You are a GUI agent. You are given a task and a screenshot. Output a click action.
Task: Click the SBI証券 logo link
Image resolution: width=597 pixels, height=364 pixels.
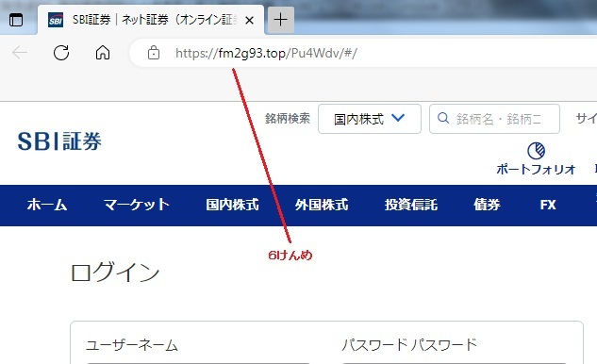[x=59, y=141]
